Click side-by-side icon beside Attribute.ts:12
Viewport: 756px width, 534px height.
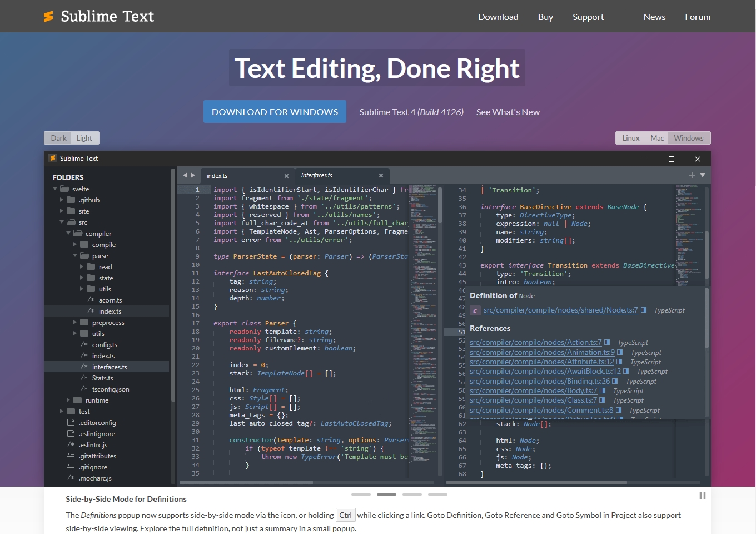619,362
